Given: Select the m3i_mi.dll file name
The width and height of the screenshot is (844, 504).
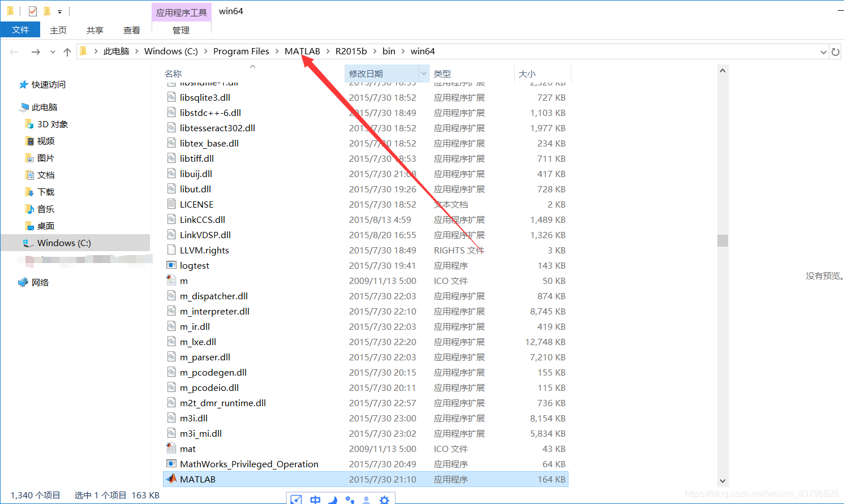Looking at the screenshot, I should pyautogui.click(x=201, y=433).
